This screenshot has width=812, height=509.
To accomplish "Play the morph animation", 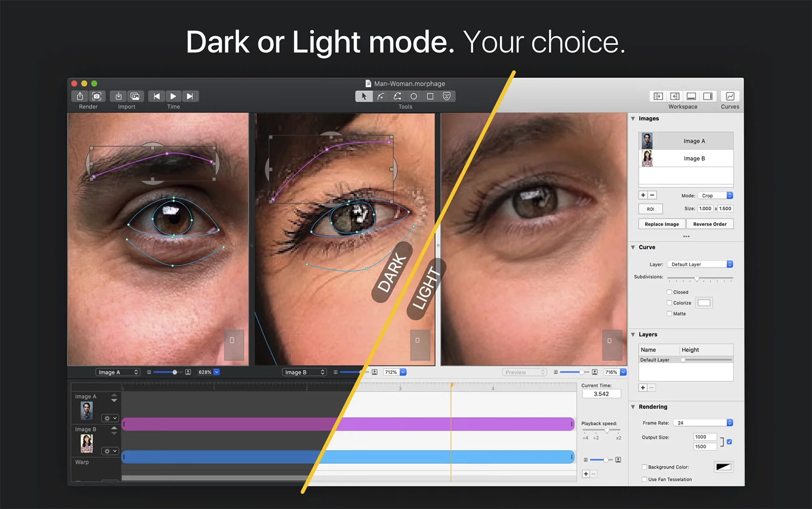I will 173,96.
